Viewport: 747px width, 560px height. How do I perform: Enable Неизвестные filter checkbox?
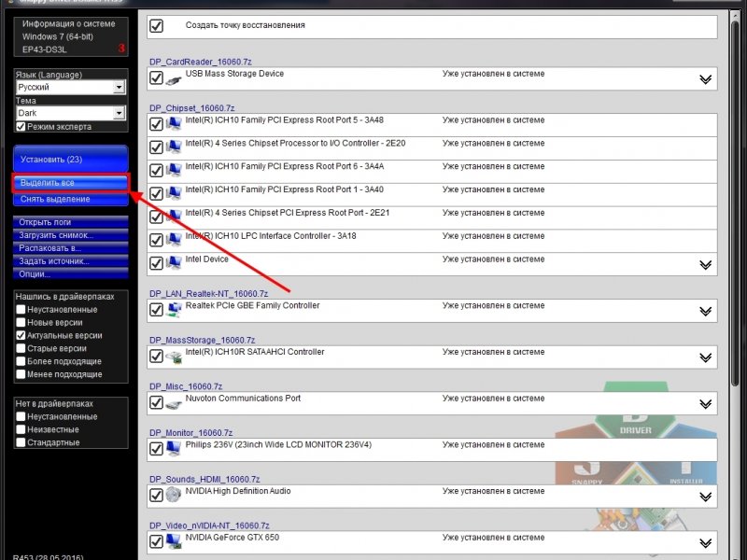point(21,429)
